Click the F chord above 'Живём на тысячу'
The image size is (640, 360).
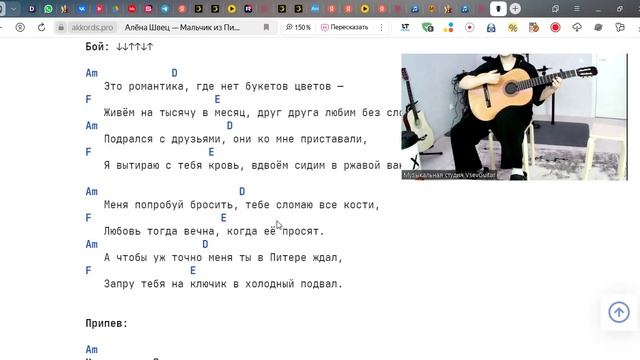tap(88, 100)
